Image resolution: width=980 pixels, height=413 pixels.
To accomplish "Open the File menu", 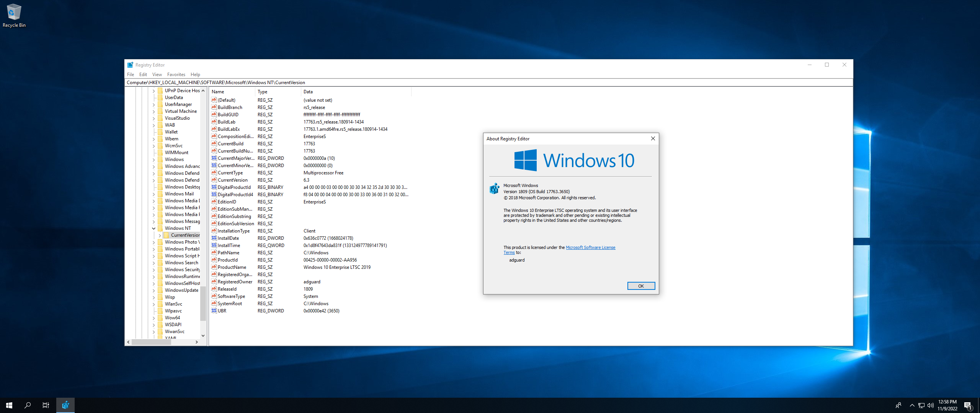I will 131,75.
